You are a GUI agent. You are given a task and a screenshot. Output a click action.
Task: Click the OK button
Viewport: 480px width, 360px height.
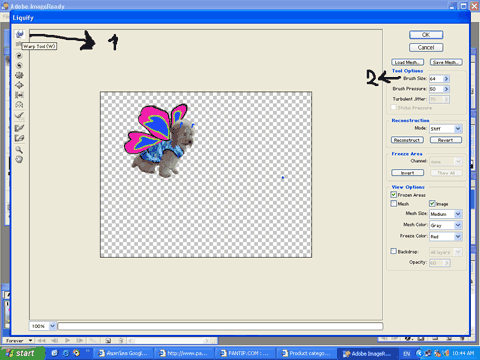point(426,35)
